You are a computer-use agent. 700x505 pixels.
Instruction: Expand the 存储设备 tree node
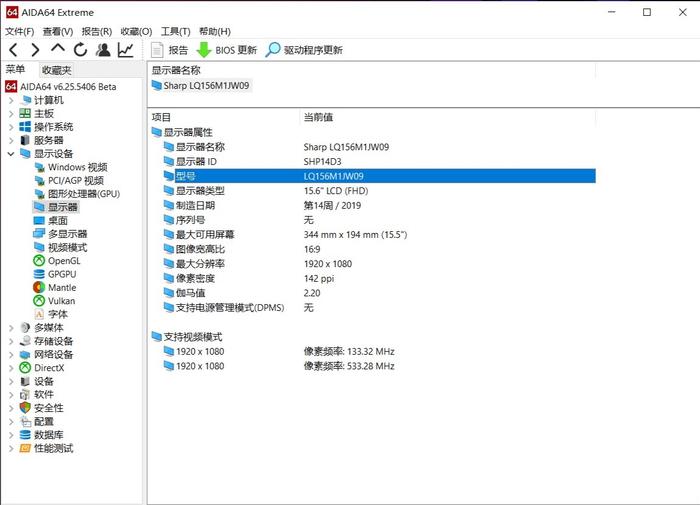(x=11, y=341)
